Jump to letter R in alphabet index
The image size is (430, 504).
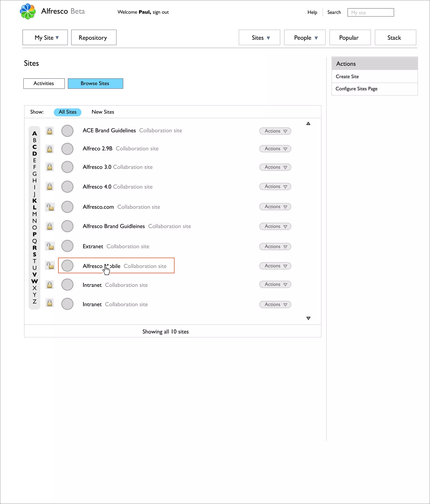(34, 248)
